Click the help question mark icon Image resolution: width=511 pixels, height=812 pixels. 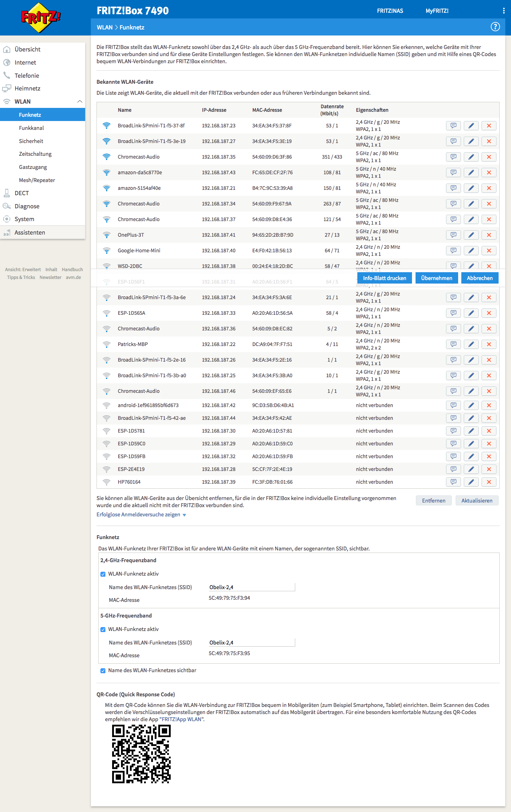click(x=495, y=27)
